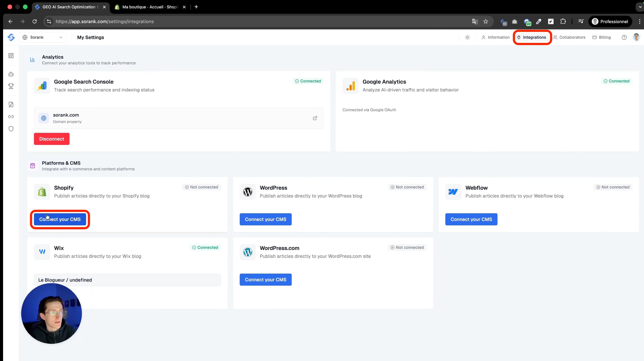Close the GEO AI Search Optimization tab
The image size is (644, 361).
tap(105, 7)
